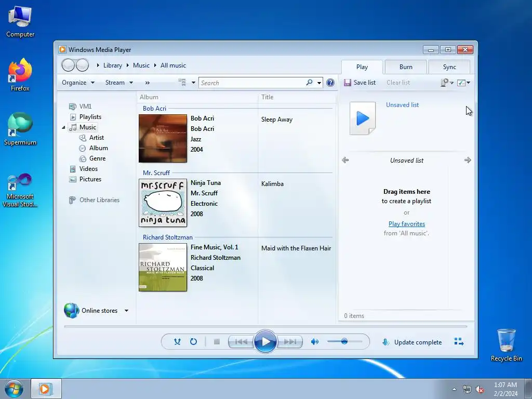
Task: Click Library in the breadcrumb
Action: [113, 65]
